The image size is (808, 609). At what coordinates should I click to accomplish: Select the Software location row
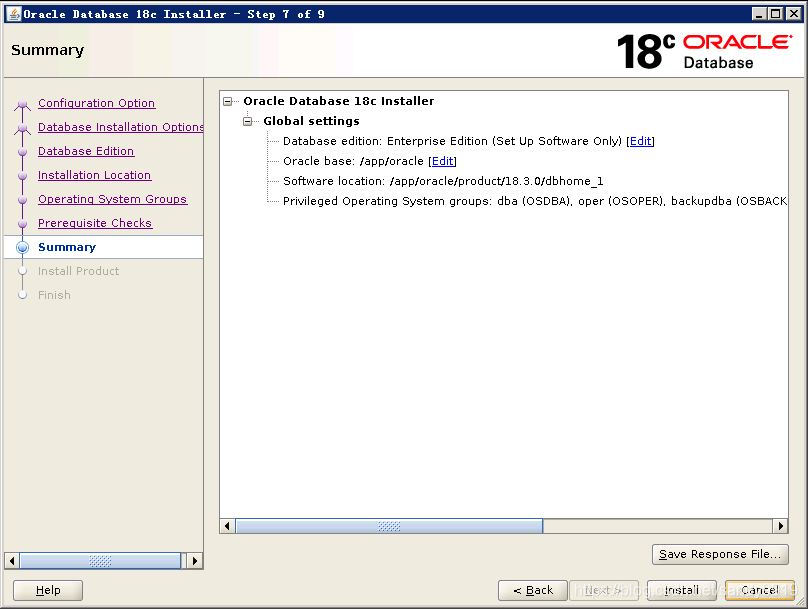tap(443, 181)
